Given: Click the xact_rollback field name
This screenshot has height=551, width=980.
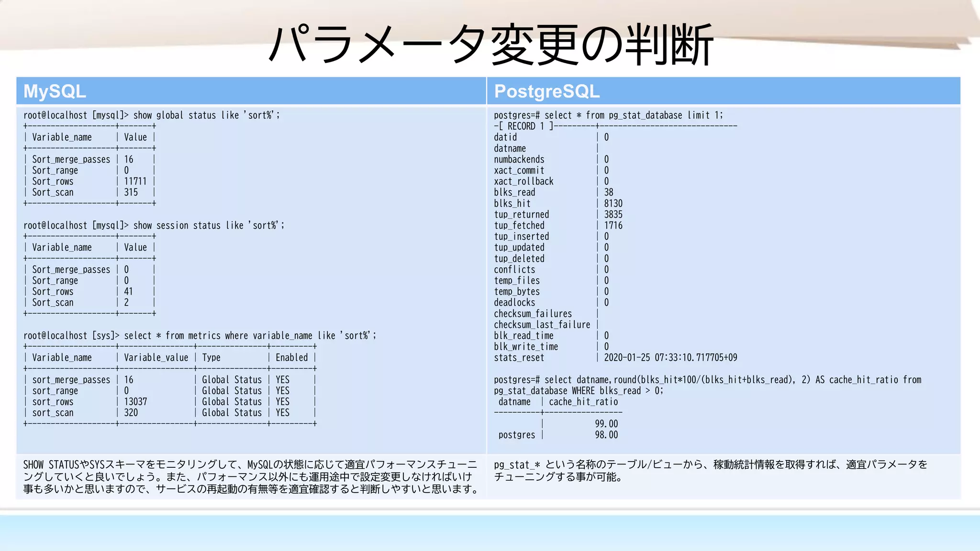Looking at the screenshot, I should [523, 181].
